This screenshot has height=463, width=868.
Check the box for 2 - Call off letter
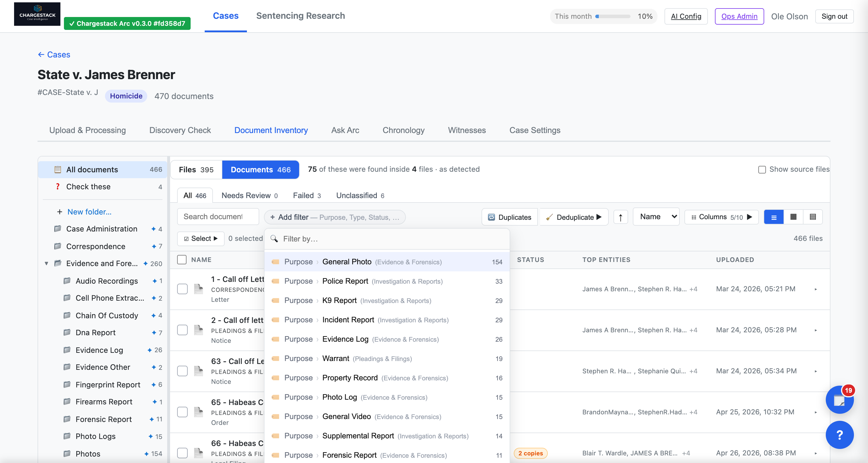[182, 330]
